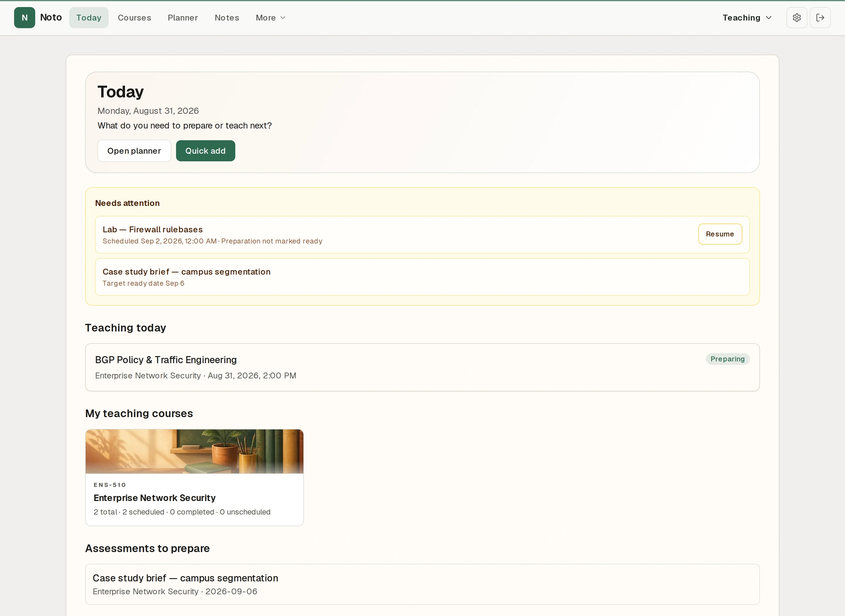The image size is (845, 616).
Task: Open Lab — Firewall rulebases item
Action: pyautogui.click(x=422, y=235)
